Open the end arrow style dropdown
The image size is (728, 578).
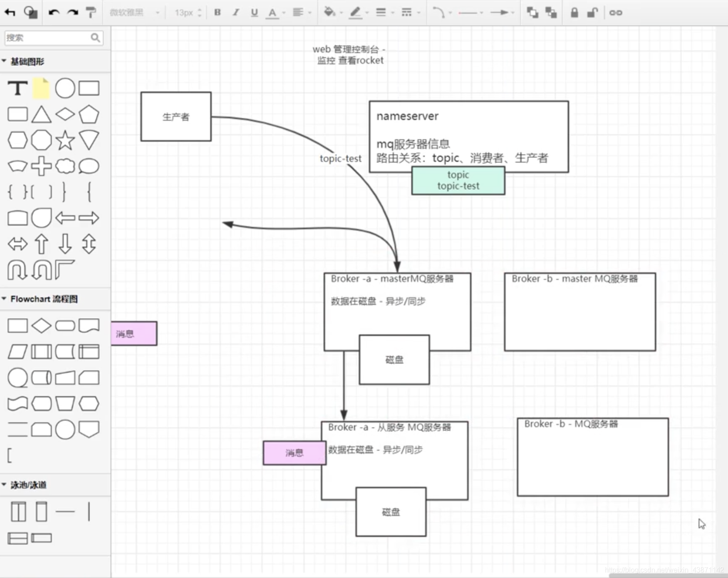[x=502, y=12]
